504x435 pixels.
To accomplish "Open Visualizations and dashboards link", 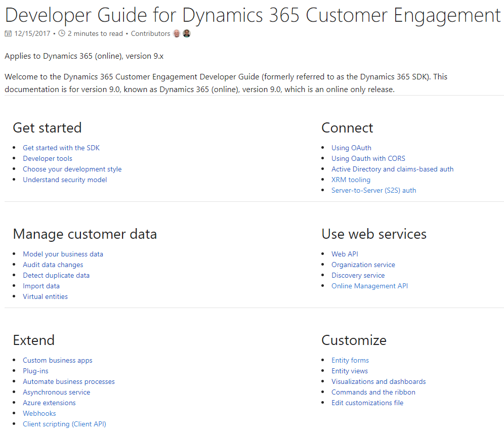I will 379,381.
